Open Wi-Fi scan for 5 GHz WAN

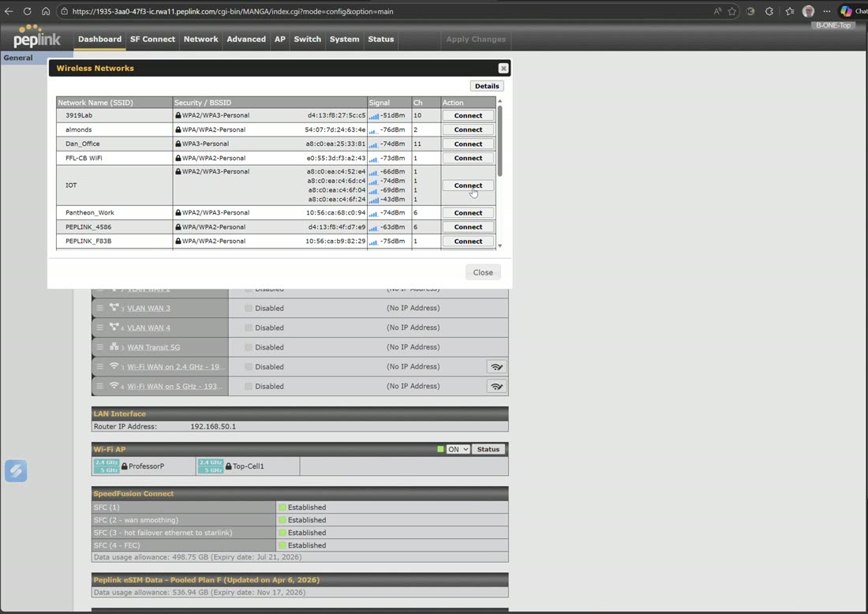pos(496,387)
